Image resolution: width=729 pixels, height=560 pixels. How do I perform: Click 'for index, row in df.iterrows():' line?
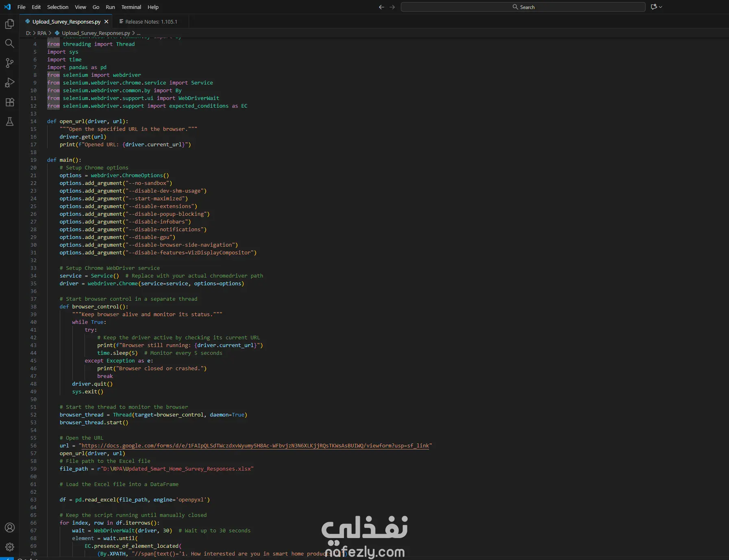tap(110, 523)
